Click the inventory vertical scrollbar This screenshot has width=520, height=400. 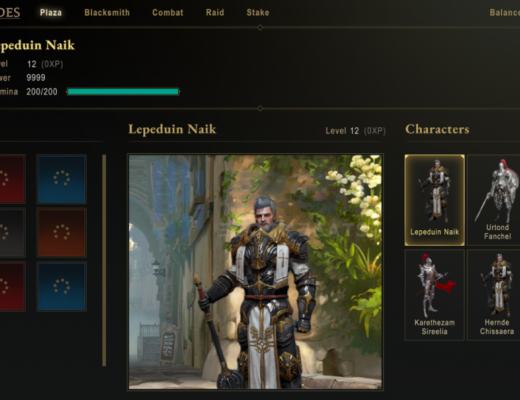[104, 260]
